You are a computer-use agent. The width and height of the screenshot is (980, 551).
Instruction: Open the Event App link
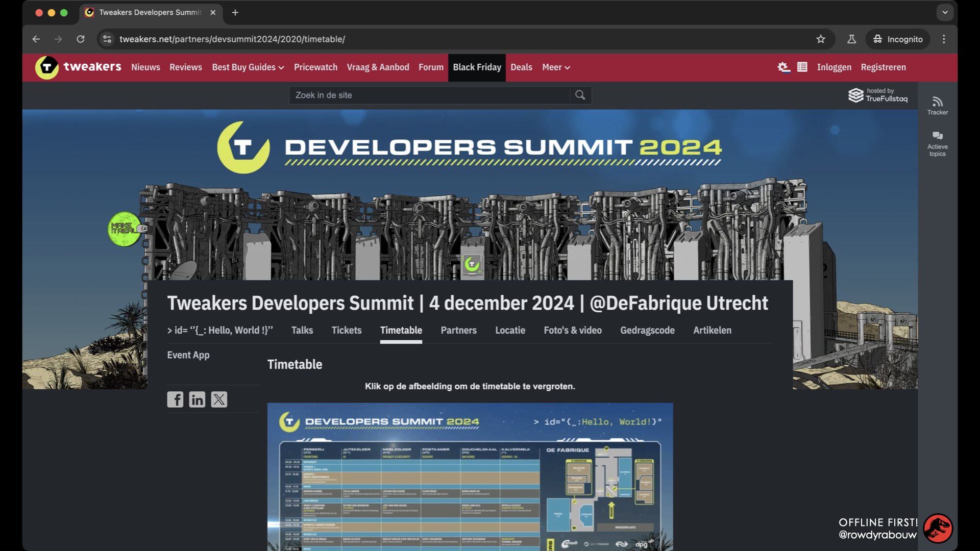[x=188, y=355]
